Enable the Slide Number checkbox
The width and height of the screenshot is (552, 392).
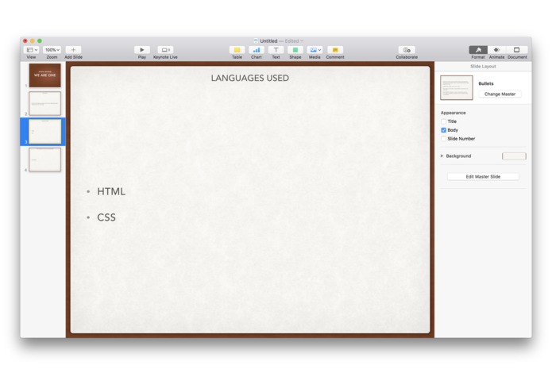[x=443, y=139]
